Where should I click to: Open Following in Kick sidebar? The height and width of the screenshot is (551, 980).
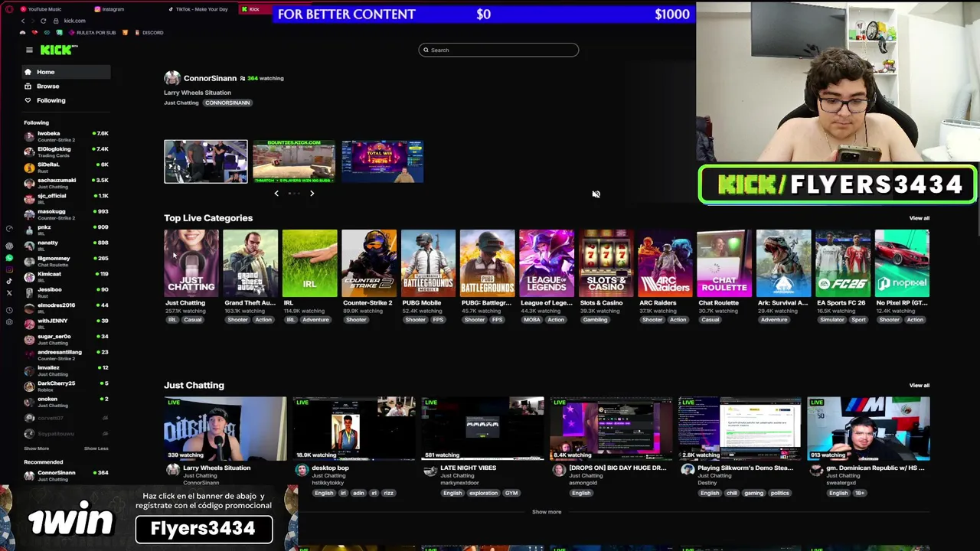67,100
